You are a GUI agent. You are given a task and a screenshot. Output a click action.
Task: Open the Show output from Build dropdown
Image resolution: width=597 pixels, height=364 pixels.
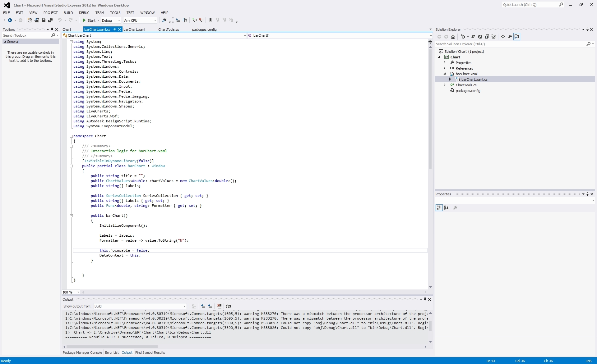140,306
